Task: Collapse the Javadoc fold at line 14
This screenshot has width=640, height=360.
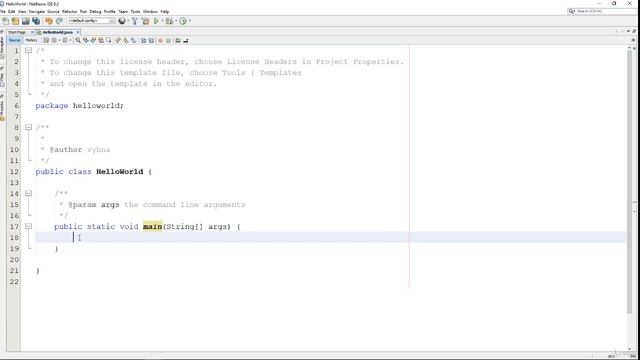Action: (28, 193)
